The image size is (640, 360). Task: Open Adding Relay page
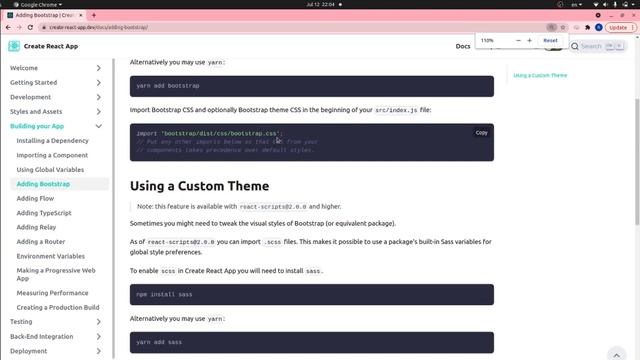point(36,227)
